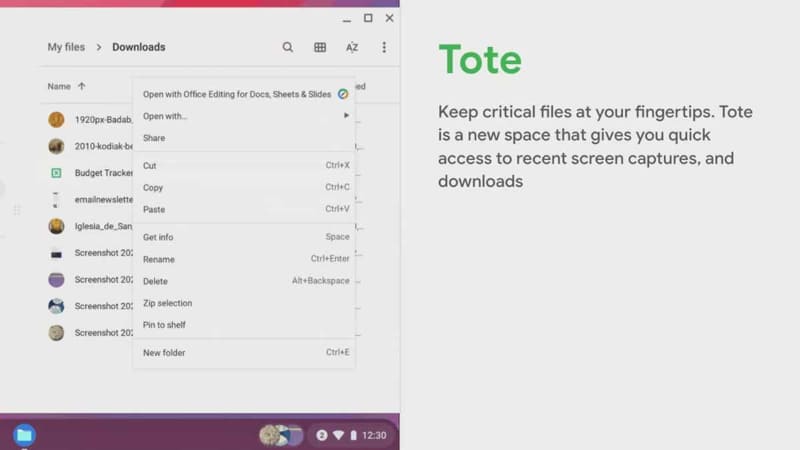This screenshot has height=450, width=800.
Task: Close the Files window
Action: click(389, 18)
